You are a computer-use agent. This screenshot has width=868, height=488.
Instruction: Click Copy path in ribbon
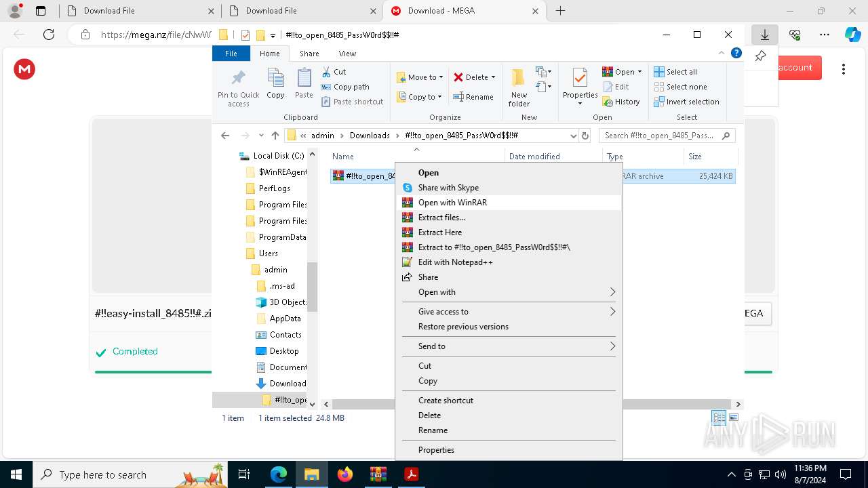click(345, 87)
